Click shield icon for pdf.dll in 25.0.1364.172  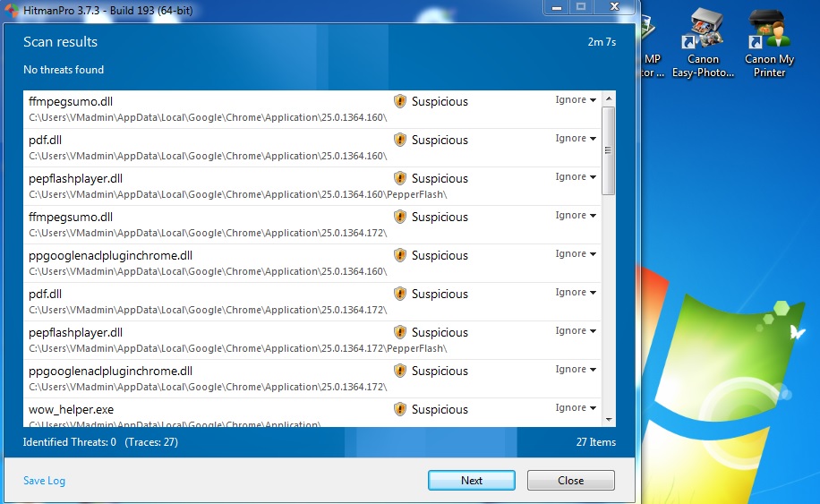point(400,294)
